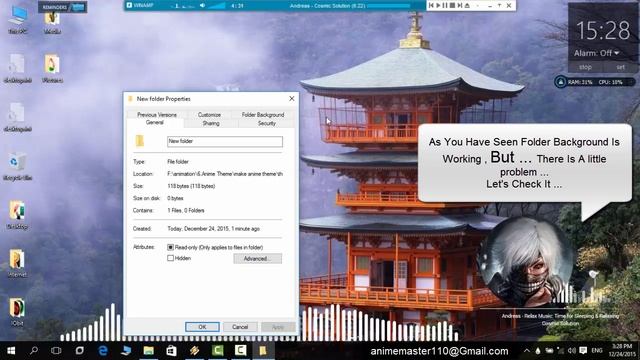Image resolution: width=640 pixels, height=360 pixels.
Task: Click the anime character avatar circle
Action: pos(526,261)
